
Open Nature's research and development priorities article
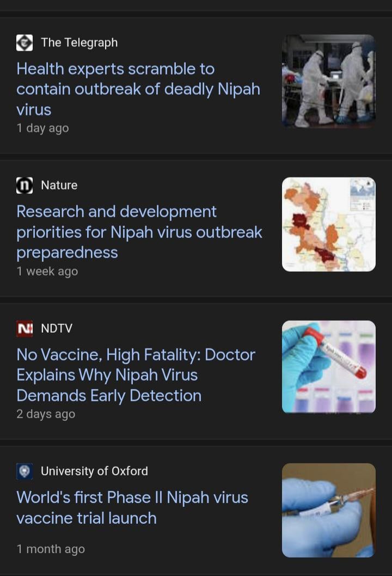(139, 231)
